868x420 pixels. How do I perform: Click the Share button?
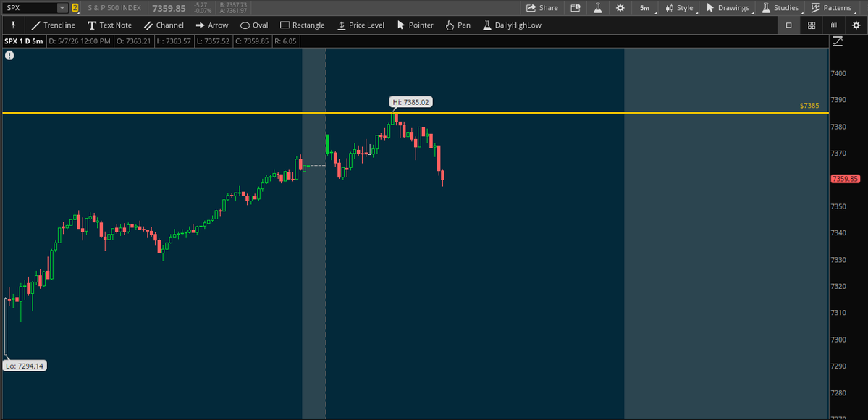(542, 8)
